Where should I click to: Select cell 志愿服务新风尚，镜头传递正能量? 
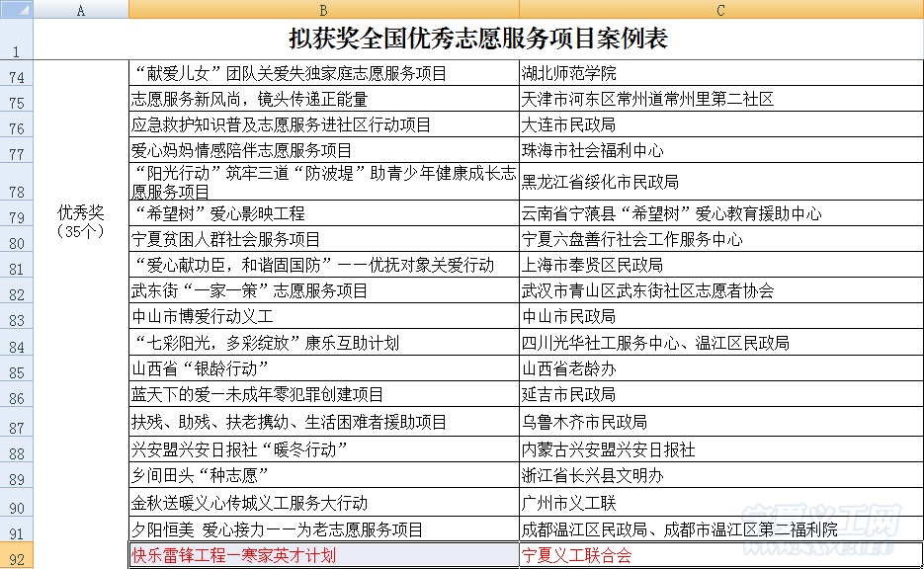pyautogui.click(x=323, y=99)
